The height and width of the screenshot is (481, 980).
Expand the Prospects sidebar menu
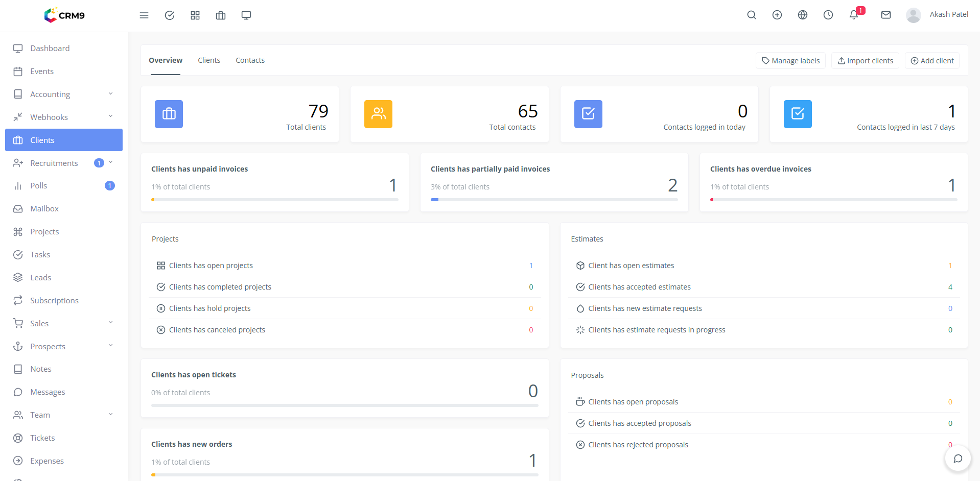[x=64, y=346]
